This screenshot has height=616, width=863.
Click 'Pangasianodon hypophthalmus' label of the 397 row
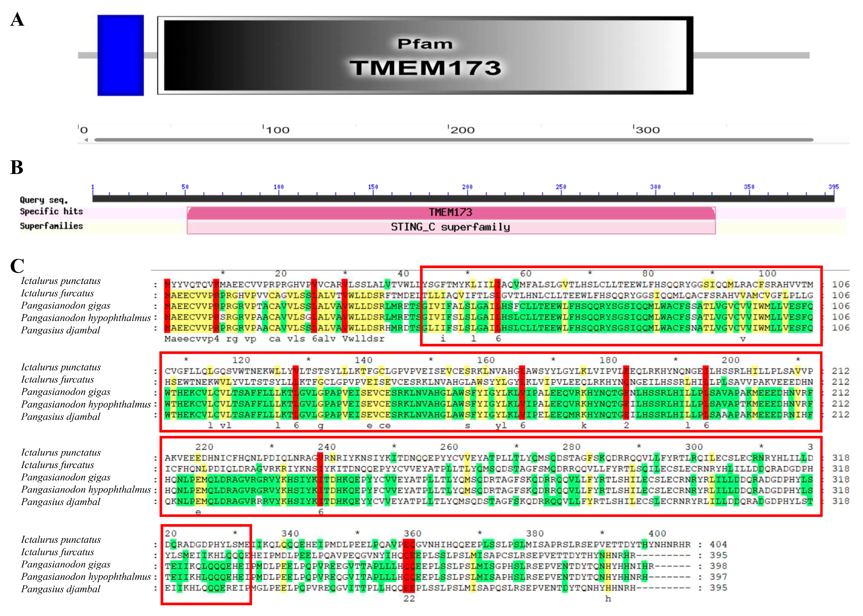pos(86,577)
